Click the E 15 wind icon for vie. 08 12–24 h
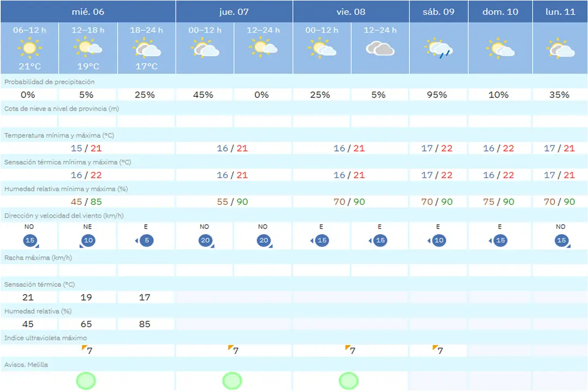 [378, 241]
